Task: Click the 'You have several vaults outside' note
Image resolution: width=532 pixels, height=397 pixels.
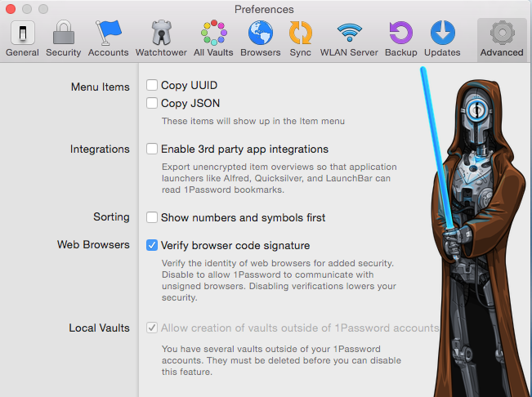Action: (x=281, y=360)
